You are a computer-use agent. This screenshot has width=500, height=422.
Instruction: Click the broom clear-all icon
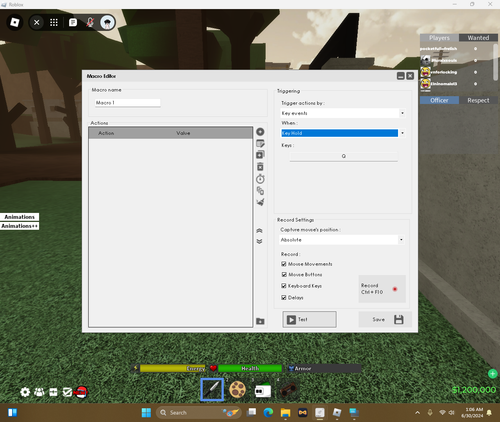(x=260, y=202)
